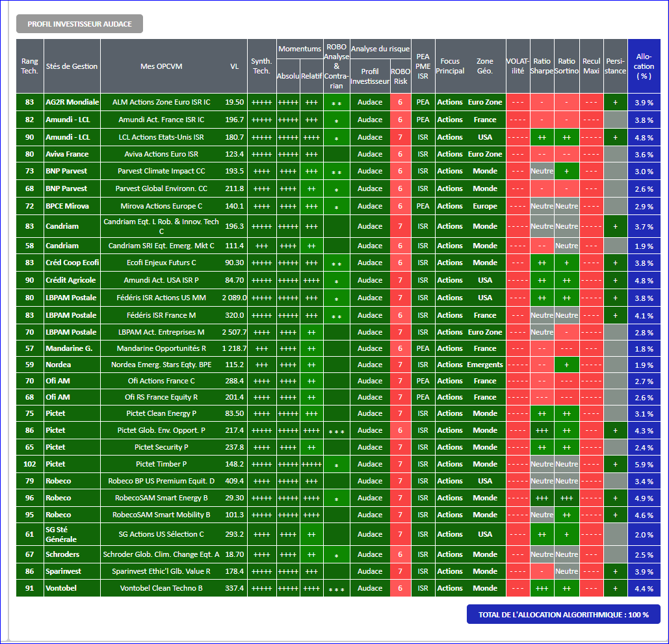669x644 pixels.
Task: Select RobecoSAM Smart Mobility B fund
Action: point(161,514)
